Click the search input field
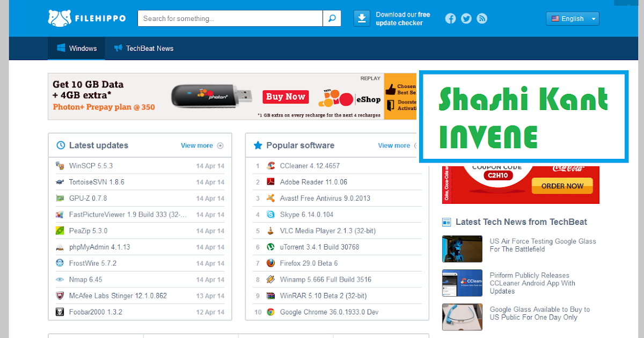 (x=230, y=18)
